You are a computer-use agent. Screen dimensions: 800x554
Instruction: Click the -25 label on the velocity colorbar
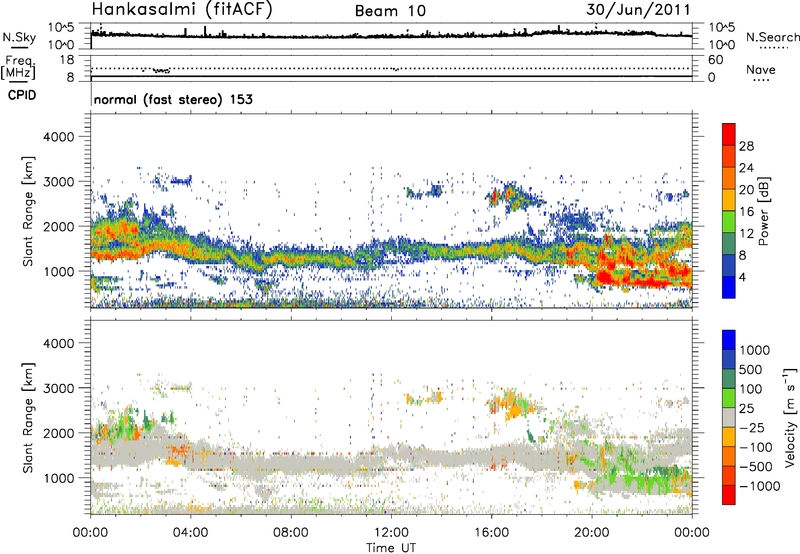tap(751, 428)
